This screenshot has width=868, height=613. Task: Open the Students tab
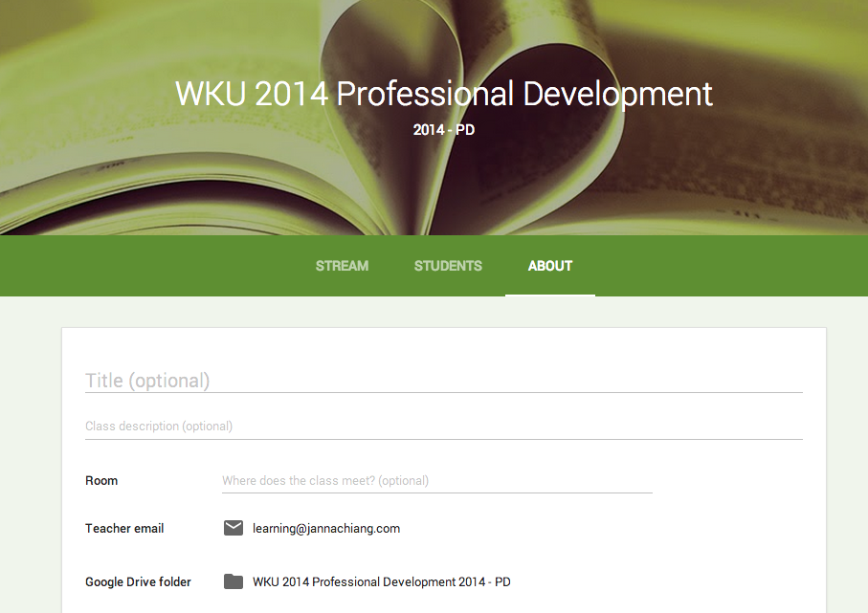pyautogui.click(x=448, y=266)
